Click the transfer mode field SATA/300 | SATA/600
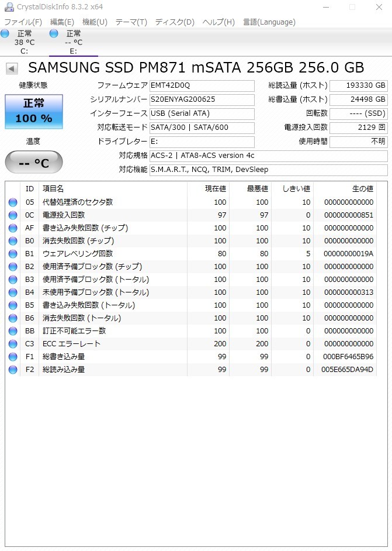This screenshot has width=392, height=551. coord(202,128)
